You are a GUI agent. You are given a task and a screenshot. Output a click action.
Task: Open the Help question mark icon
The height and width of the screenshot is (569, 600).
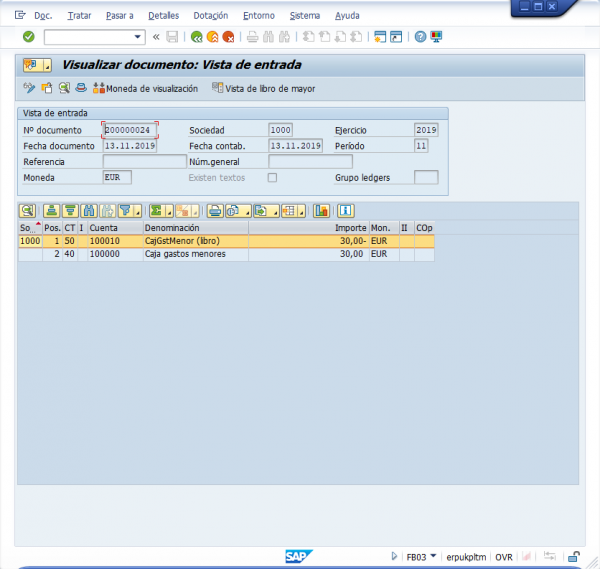click(x=420, y=37)
